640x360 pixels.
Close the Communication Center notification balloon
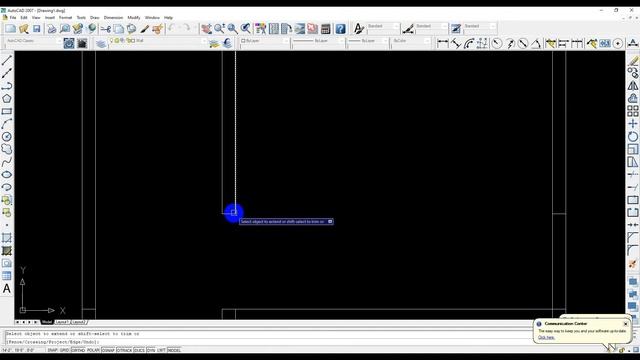tap(626, 324)
